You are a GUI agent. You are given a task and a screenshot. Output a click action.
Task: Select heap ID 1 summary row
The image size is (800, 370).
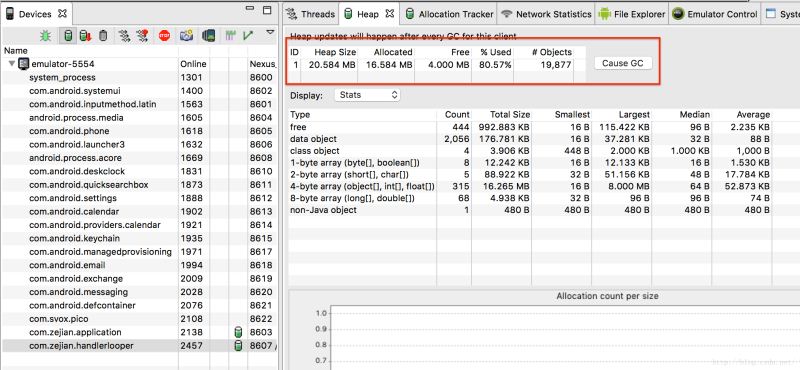pyautogui.click(x=437, y=65)
